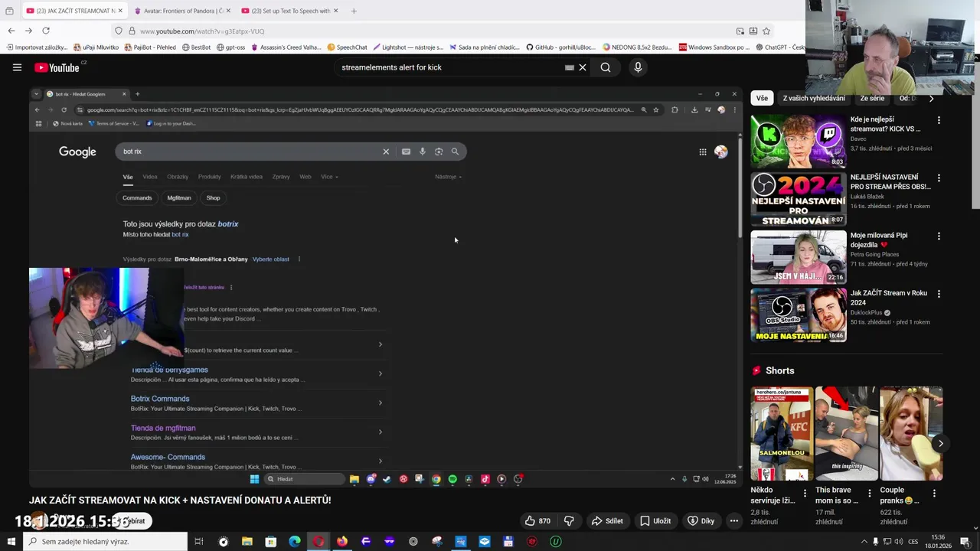
Task: Open 'PajBot - Přehled' bookmark
Action: [x=150, y=47]
